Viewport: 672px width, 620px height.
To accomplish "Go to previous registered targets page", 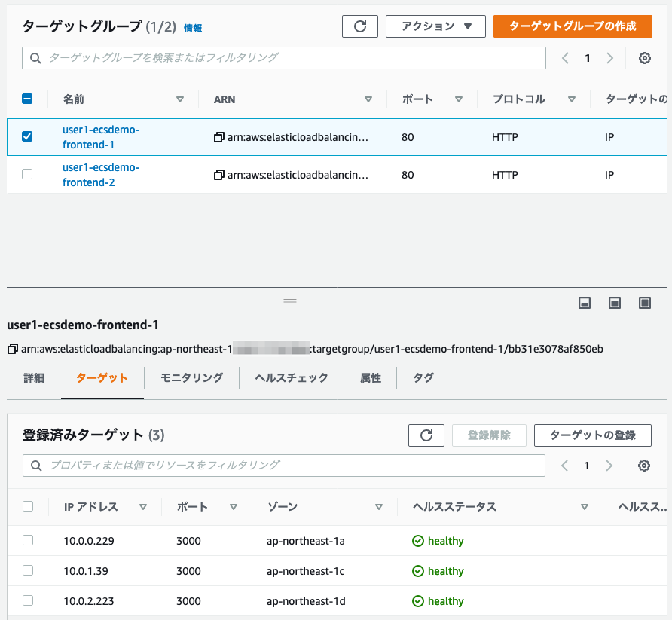I will (x=565, y=466).
